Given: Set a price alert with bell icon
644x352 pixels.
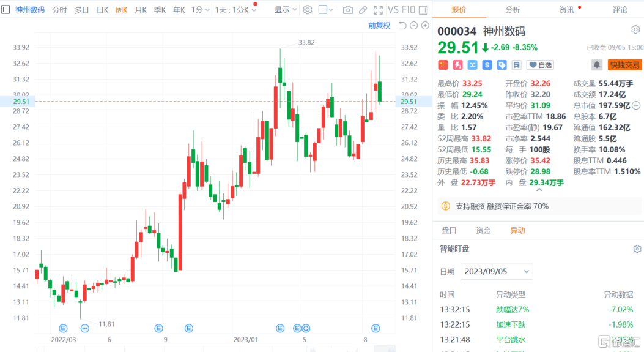Looking at the screenshot, I should [x=597, y=65].
